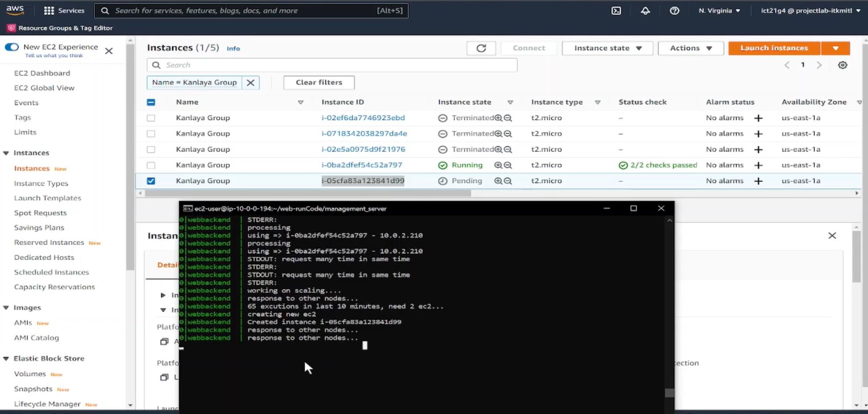Open the table preferences gear
Image resolution: width=868 pixels, height=414 pixels.
(x=842, y=65)
